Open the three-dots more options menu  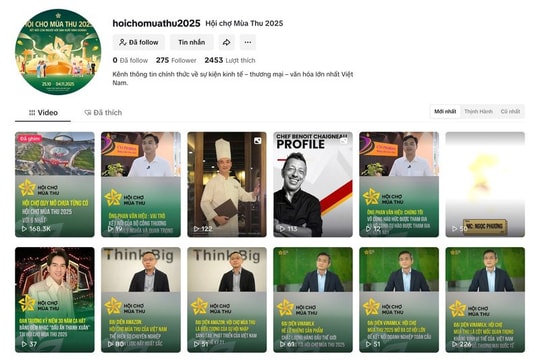tap(248, 42)
